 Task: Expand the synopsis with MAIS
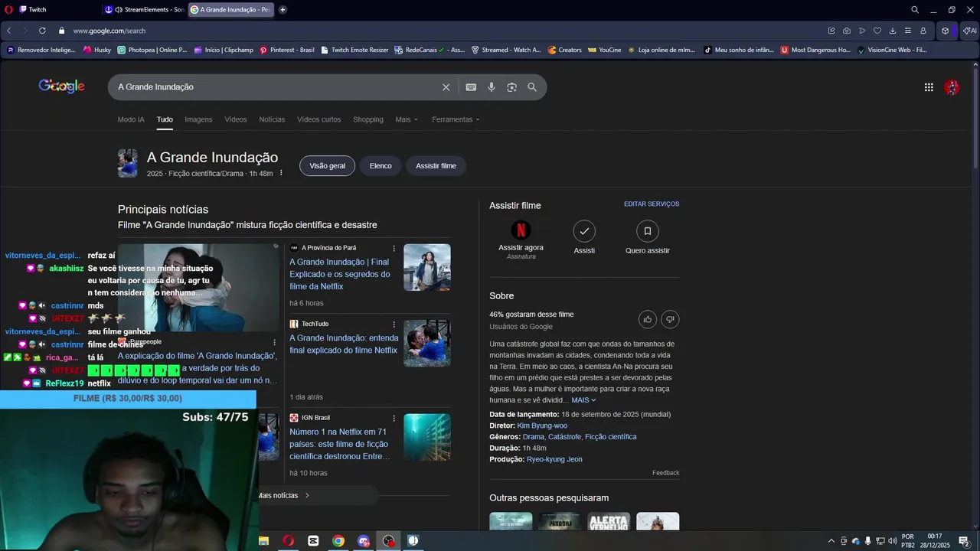pos(583,400)
